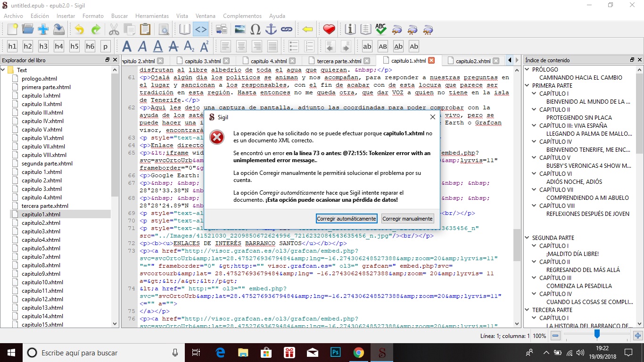Change the selection to lowercase ab
Screen dimensions: 644x362
point(367,46)
